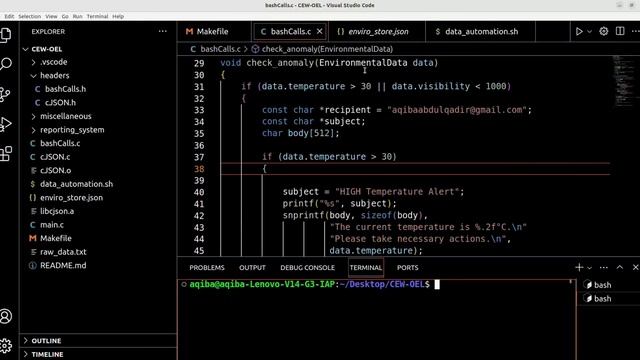Collapse the CEW-OEL root folder
640x360 pixels.
(98, 49)
